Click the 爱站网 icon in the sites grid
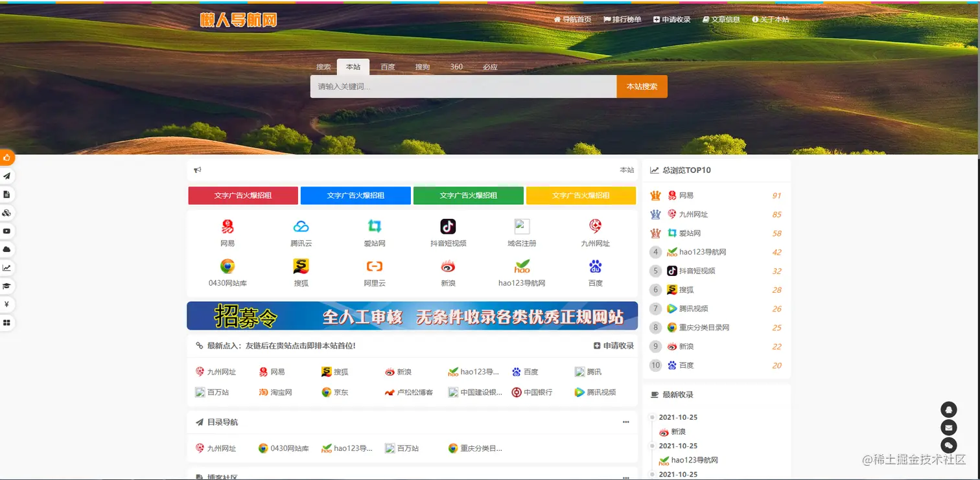980x480 pixels. 375,226
